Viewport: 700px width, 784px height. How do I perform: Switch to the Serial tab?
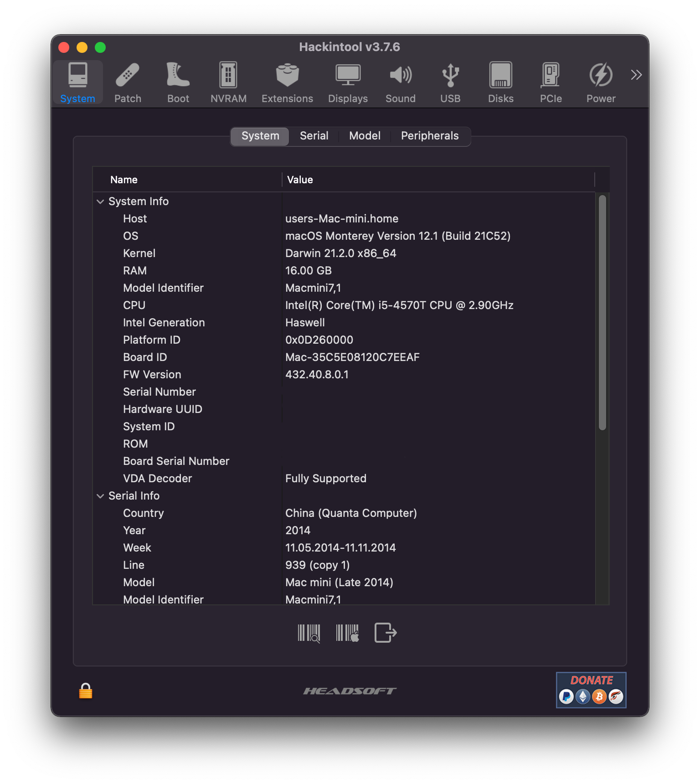[x=314, y=136]
